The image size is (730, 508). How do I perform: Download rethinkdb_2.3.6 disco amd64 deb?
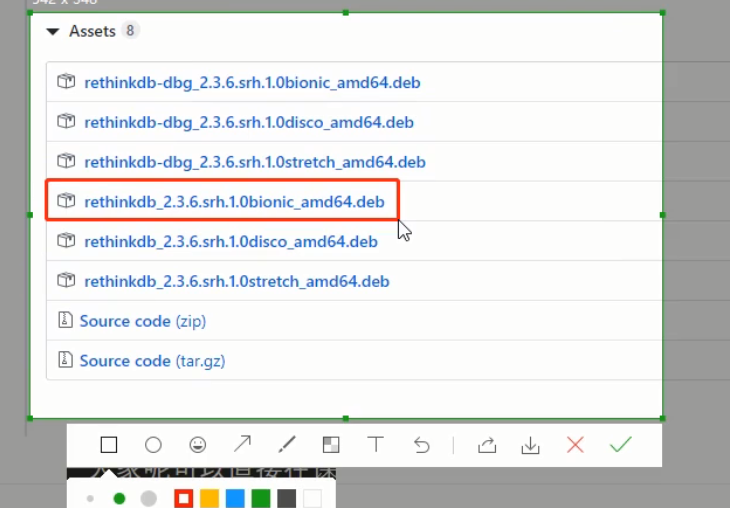click(x=231, y=242)
